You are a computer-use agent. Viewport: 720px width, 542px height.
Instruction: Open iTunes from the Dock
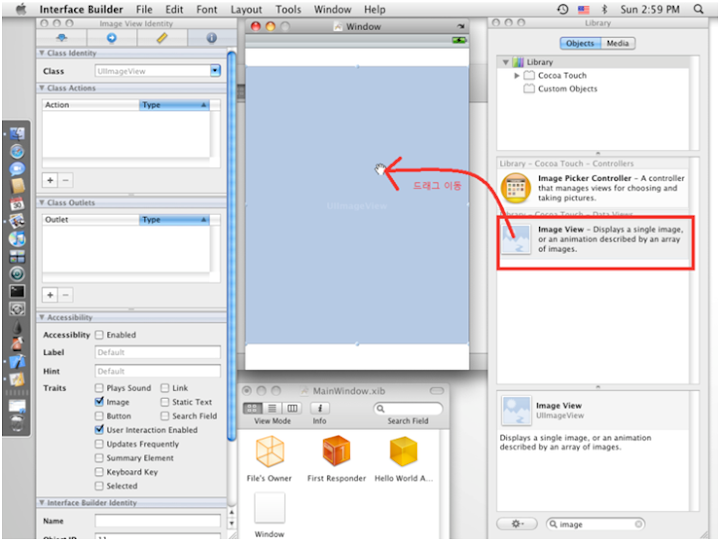17,239
